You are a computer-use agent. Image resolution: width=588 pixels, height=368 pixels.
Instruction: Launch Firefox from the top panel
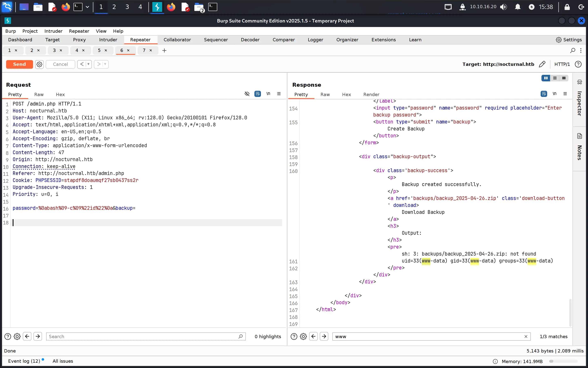66,7
